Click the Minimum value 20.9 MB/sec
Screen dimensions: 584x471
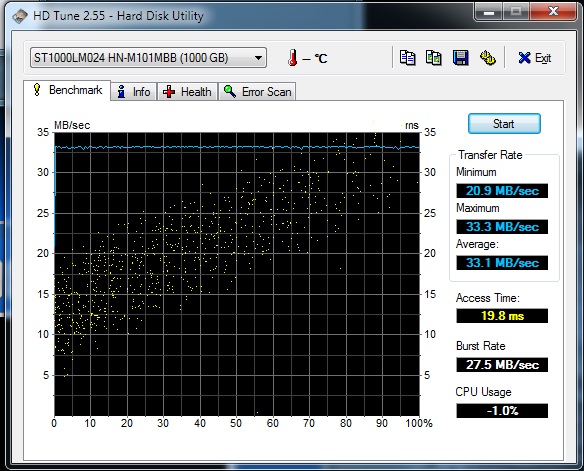click(x=502, y=191)
